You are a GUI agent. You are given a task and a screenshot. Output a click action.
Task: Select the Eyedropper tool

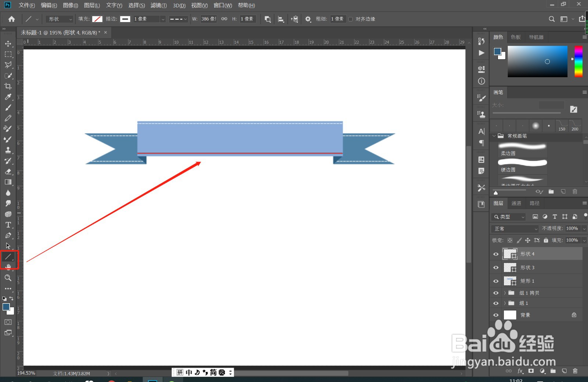(x=8, y=97)
